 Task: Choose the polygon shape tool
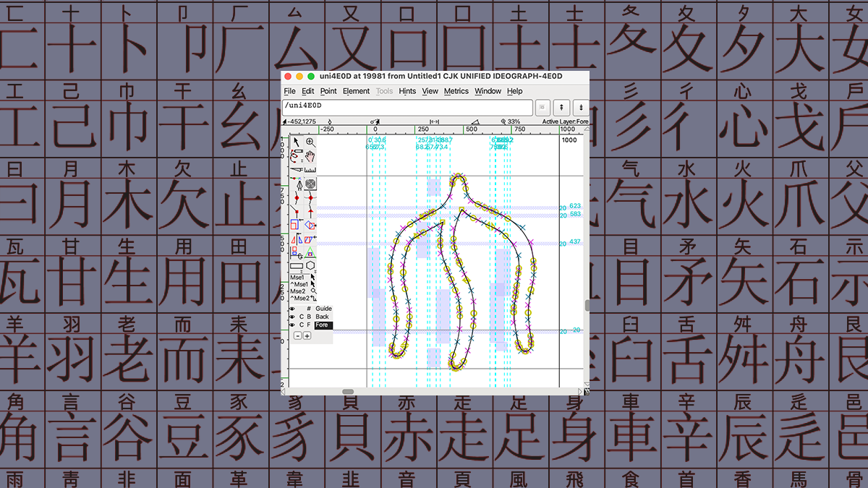[310, 265]
